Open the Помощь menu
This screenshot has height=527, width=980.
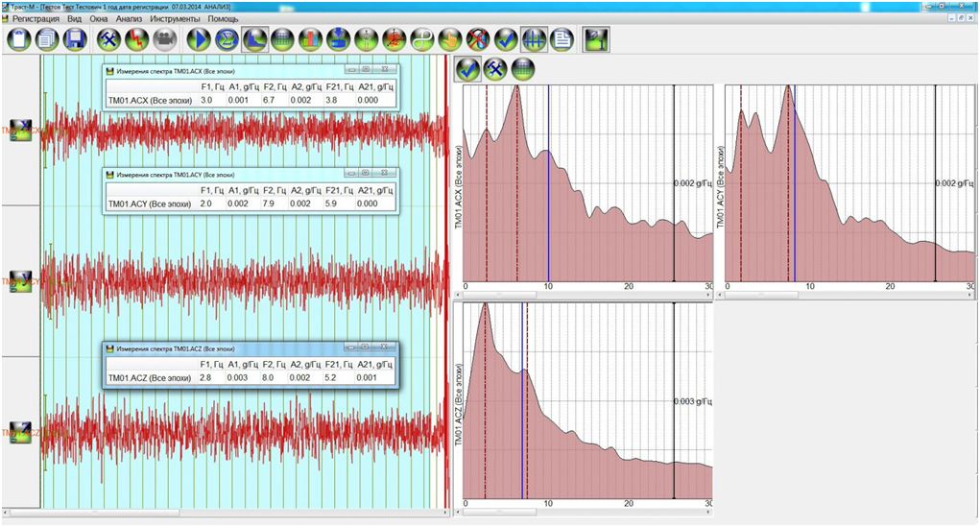pos(224,18)
